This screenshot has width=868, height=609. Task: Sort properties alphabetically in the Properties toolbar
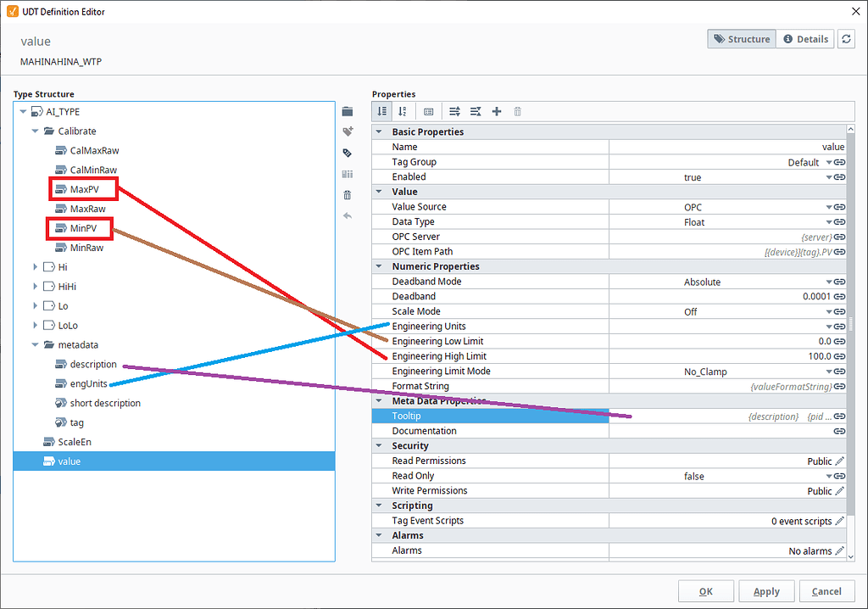402,111
